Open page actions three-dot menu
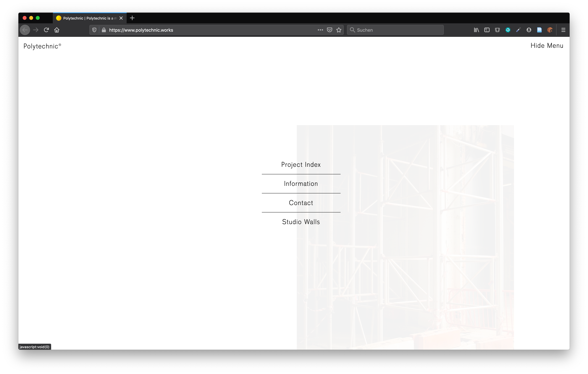 (320, 30)
